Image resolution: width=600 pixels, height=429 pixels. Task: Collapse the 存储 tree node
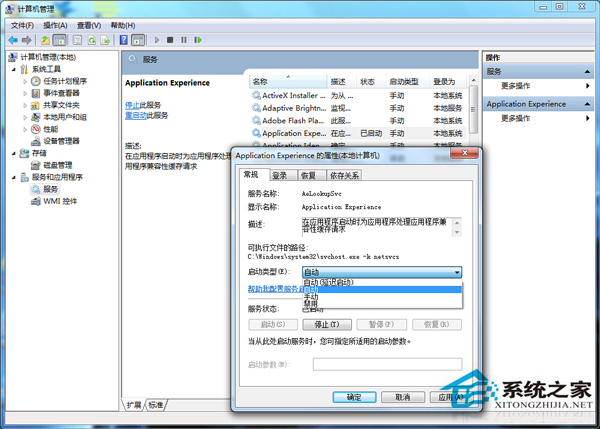[x=14, y=153]
